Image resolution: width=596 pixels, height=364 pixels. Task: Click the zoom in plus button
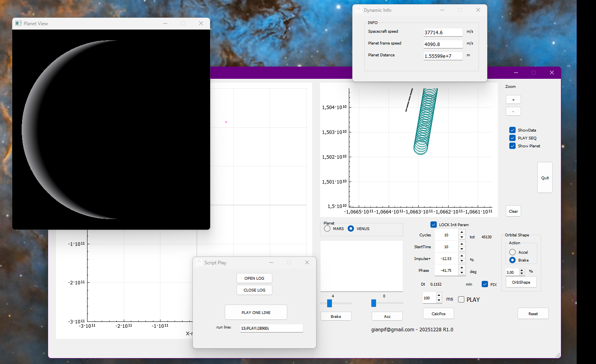513,100
